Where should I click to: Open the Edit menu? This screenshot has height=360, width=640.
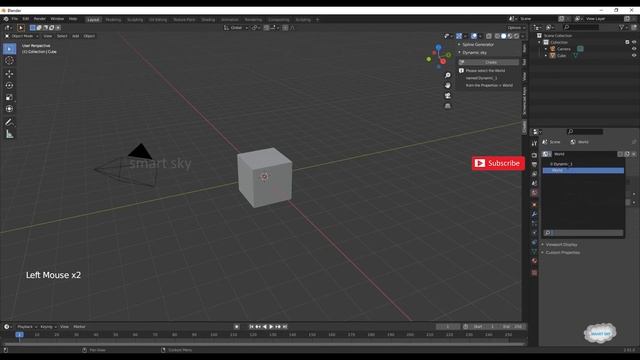point(26,19)
